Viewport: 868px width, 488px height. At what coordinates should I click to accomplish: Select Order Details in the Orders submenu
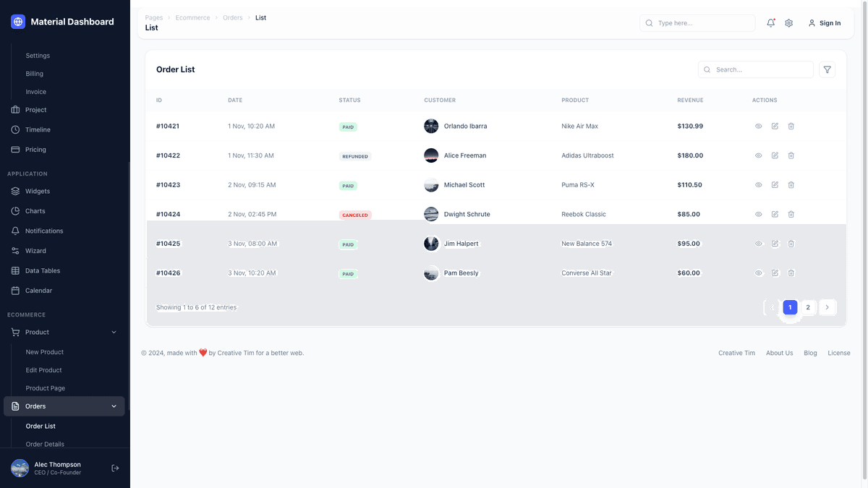pos(45,443)
